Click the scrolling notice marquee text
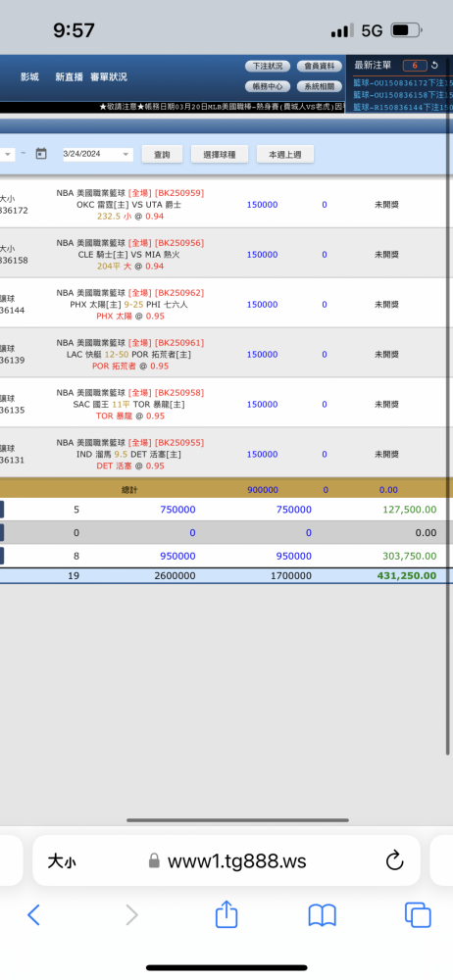This screenshot has height=980, width=453. click(223, 108)
